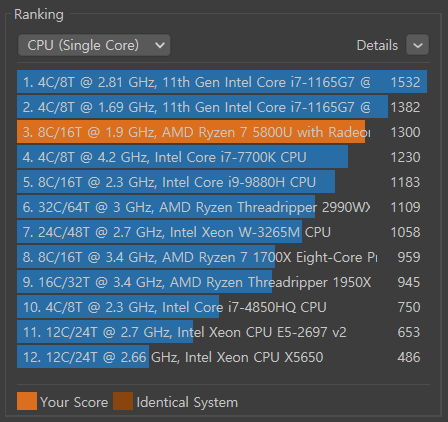Select the Intel Xeon W-3265M row
Viewport: 448px width, 422px height.
click(x=222, y=232)
